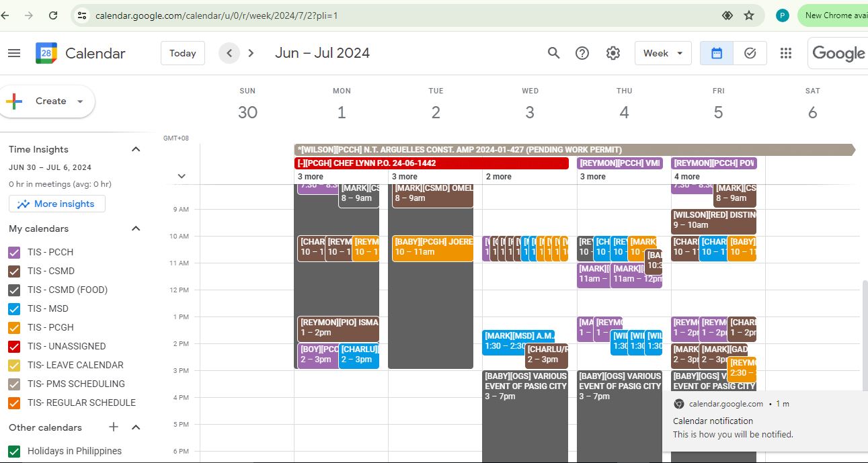Open the CHEF LYNN P.O. red event

pos(432,163)
